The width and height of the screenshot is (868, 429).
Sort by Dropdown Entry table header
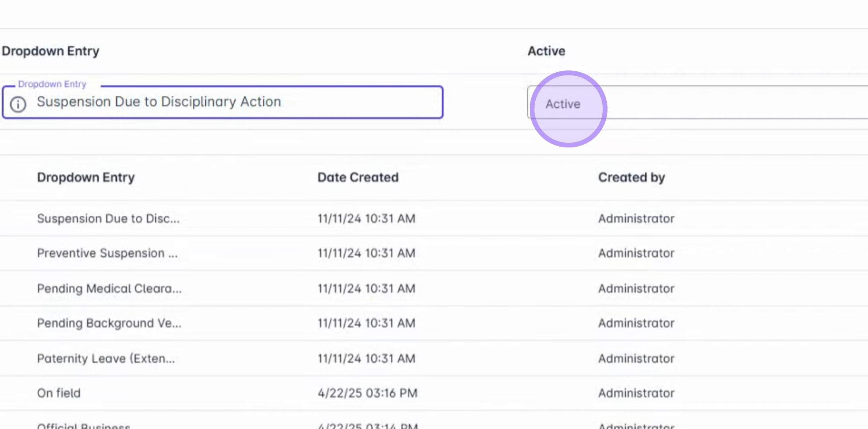[x=86, y=177]
